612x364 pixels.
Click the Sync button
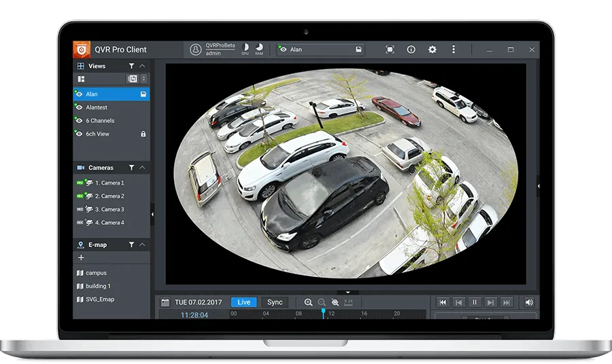(x=275, y=302)
